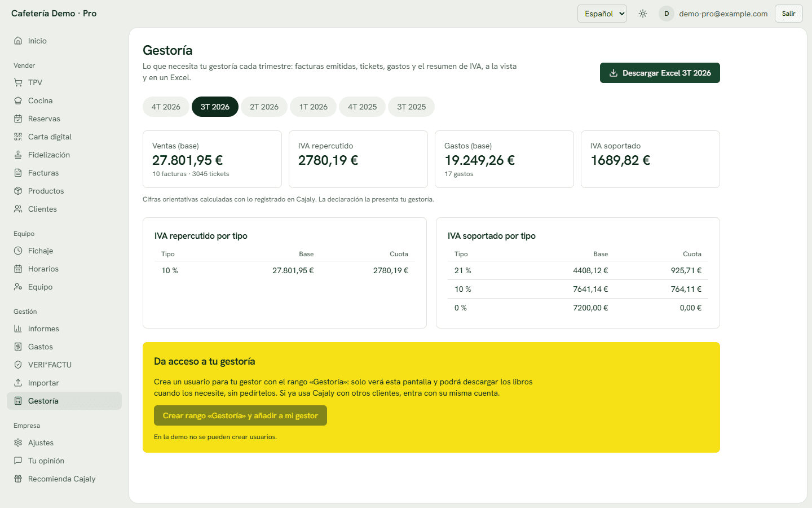Viewport: 812px width, 508px height.
Task: Click the Informes bar chart icon
Action: click(18, 329)
